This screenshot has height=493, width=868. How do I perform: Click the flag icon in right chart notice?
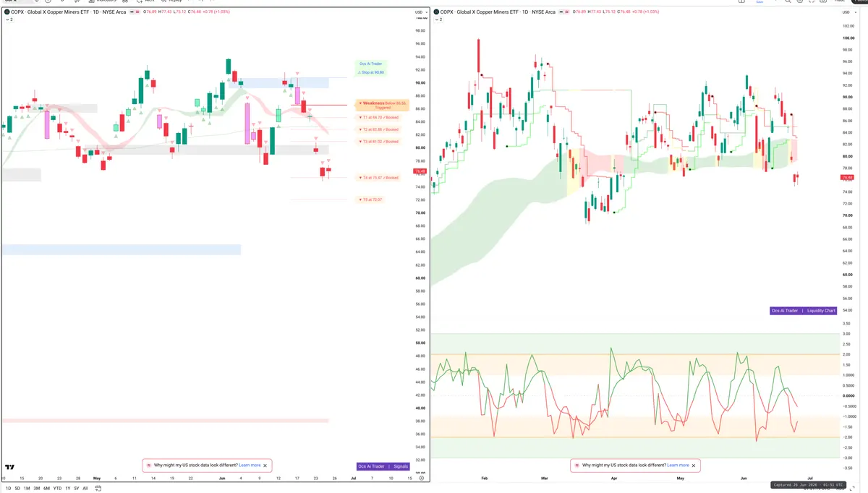[576, 466]
